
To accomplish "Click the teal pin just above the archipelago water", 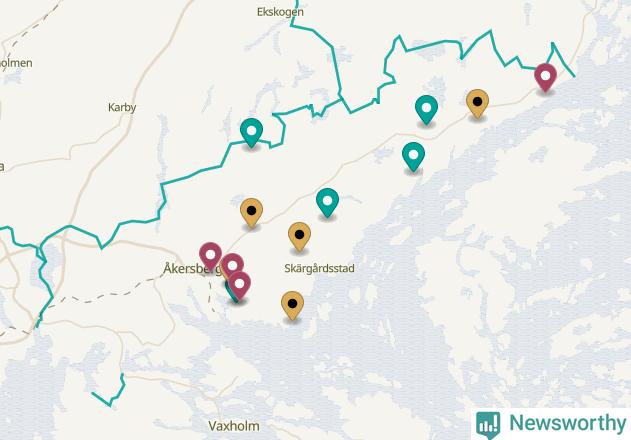I will pos(413,157).
